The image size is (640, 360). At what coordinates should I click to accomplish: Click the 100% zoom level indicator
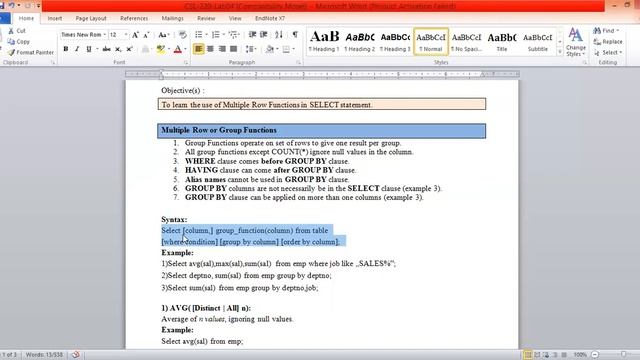[580, 355]
